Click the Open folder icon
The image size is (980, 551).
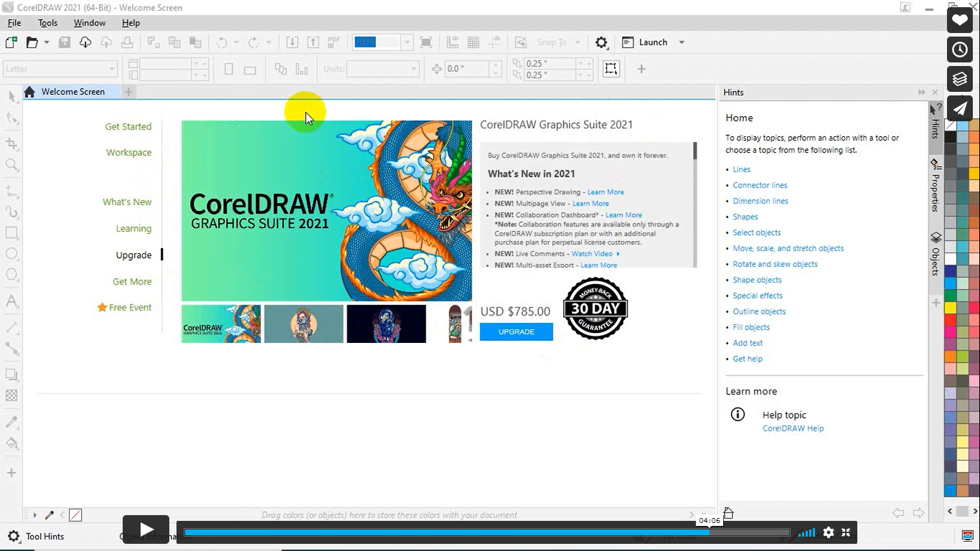(x=32, y=42)
